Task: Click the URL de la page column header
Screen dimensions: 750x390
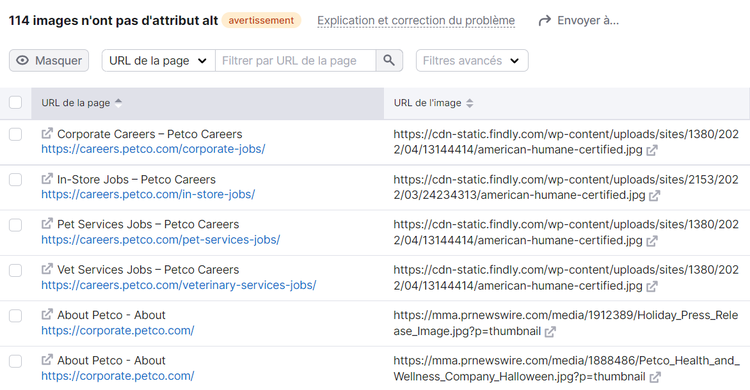Action: point(208,103)
